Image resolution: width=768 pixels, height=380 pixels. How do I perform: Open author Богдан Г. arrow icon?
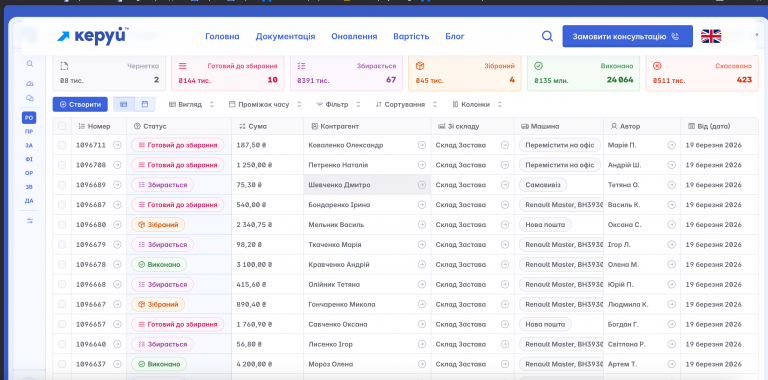pos(672,324)
